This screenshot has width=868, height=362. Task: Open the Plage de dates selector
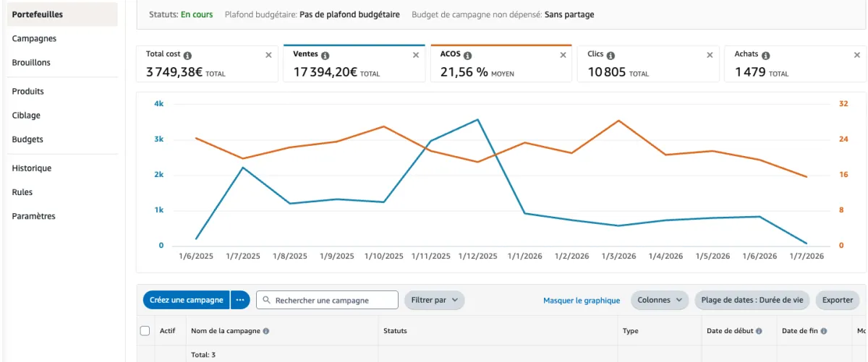[x=752, y=300]
